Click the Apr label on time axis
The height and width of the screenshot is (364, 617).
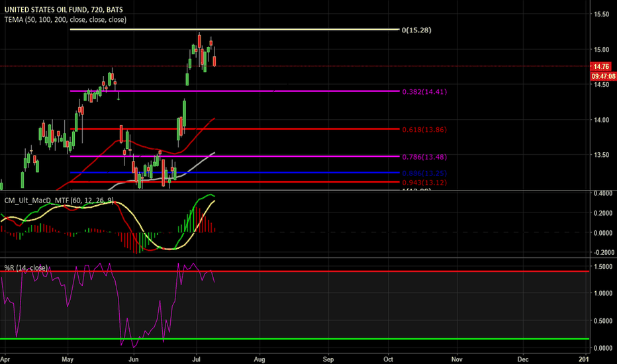(x=5, y=359)
